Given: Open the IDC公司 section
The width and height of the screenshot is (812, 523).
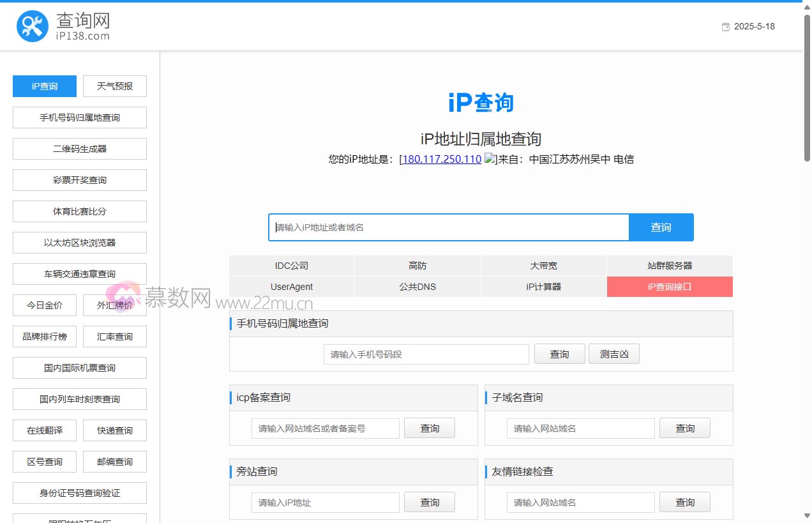Looking at the screenshot, I should [x=291, y=265].
